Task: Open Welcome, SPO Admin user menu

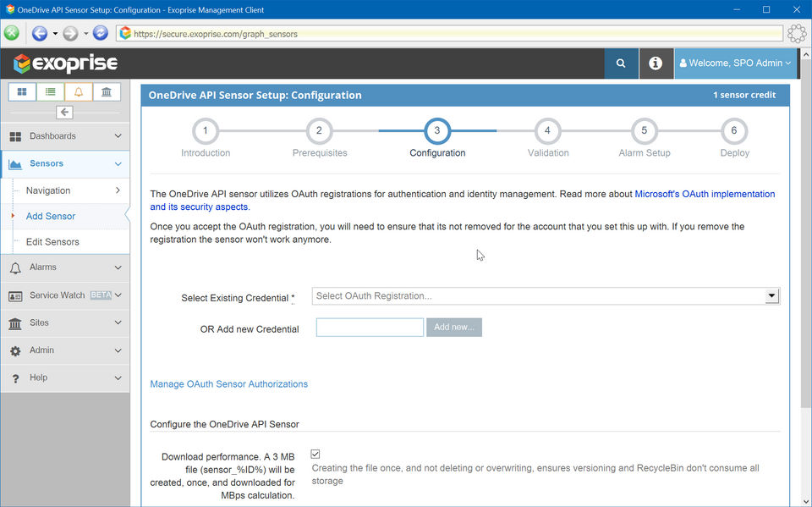Action: coord(735,63)
